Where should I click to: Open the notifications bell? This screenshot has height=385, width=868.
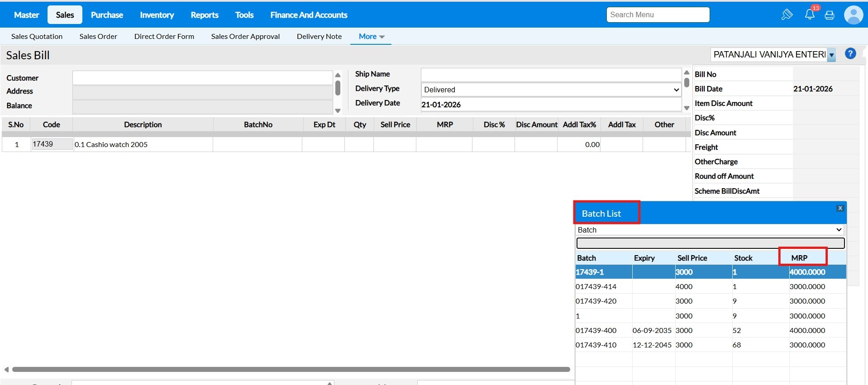click(x=810, y=14)
